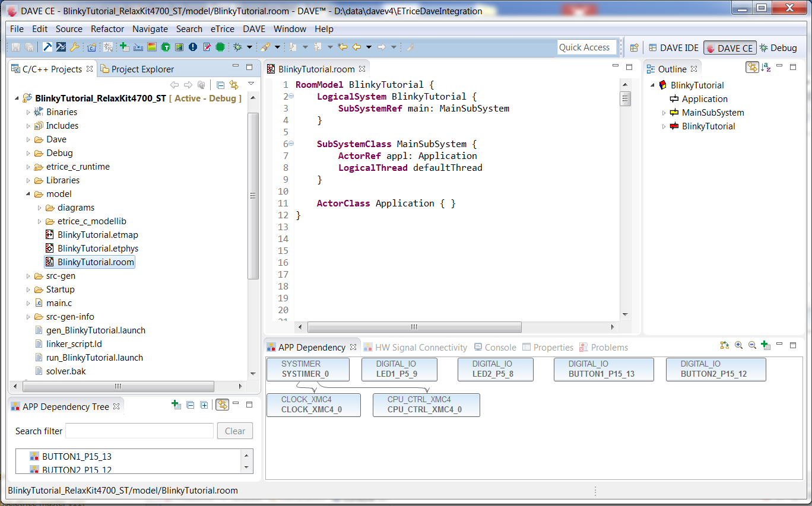Open the eTrice menu
The width and height of the screenshot is (812, 506).
tap(222, 28)
